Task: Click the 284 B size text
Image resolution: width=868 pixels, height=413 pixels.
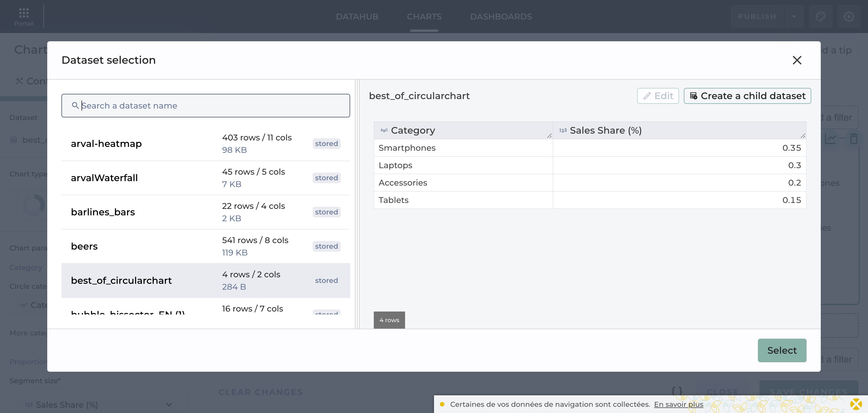Action: pyautogui.click(x=234, y=287)
